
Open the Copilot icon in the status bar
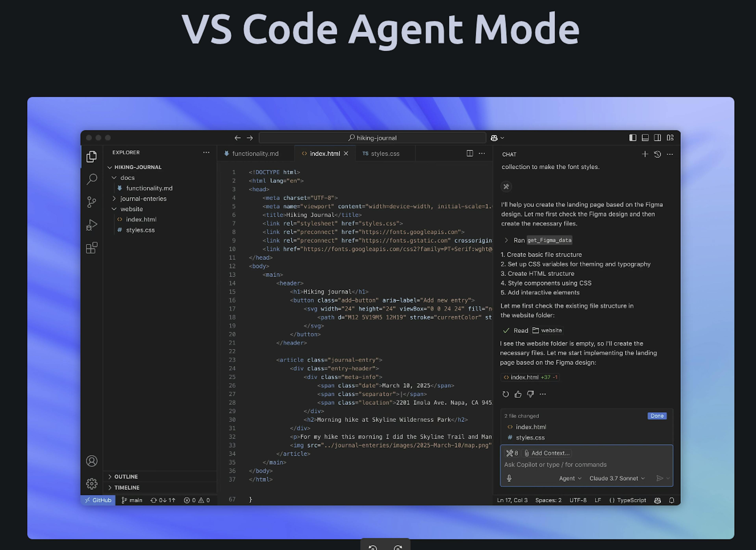click(x=657, y=500)
